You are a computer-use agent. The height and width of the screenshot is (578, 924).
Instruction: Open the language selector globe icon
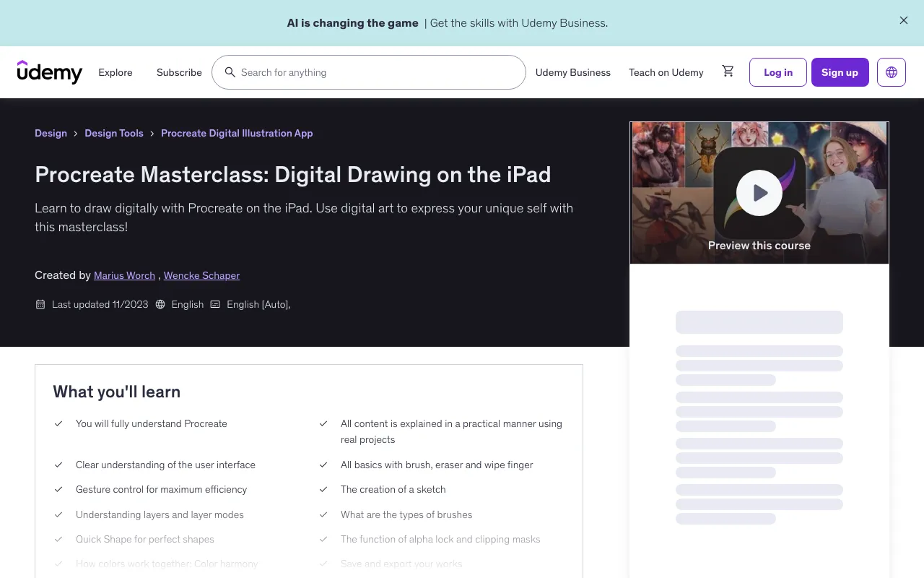click(892, 72)
